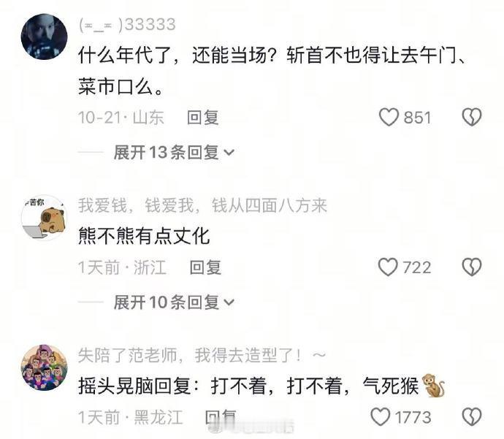Expand 10 replies under second comment
Screen dimensions: 504x439
[174, 302]
